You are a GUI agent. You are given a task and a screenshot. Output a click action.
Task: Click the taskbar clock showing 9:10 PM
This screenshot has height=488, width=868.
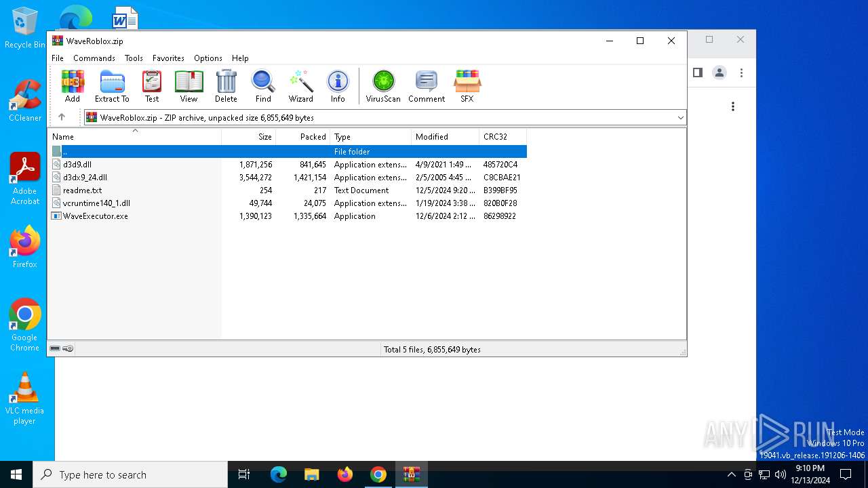[x=810, y=474]
